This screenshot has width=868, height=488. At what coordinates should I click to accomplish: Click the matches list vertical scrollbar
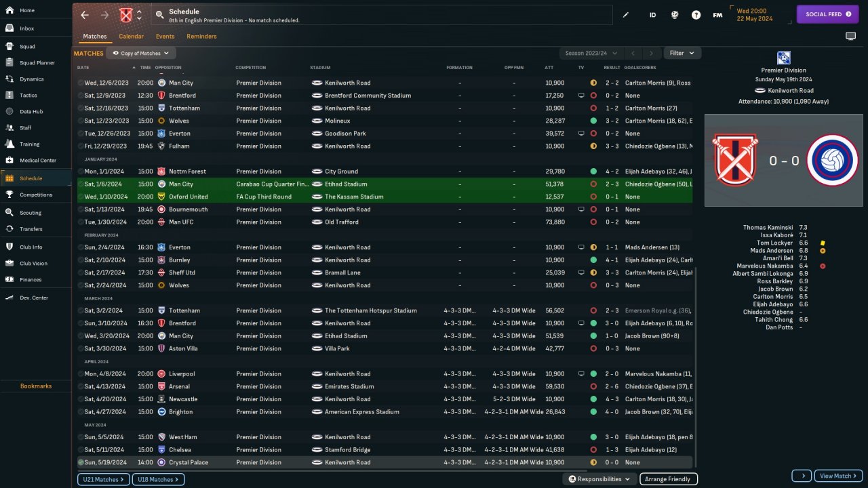pyautogui.click(x=696, y=366)
